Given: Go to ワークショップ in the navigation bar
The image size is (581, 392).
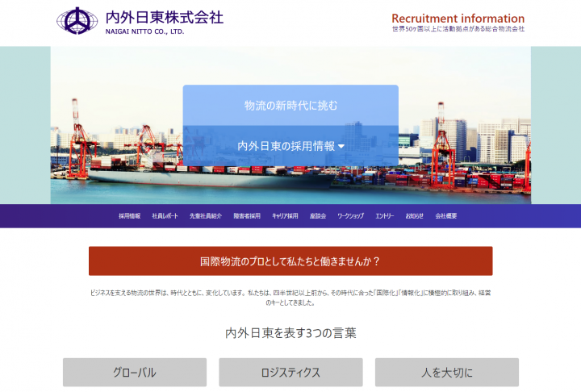Looking at the screenshot, I should [350, 216].
